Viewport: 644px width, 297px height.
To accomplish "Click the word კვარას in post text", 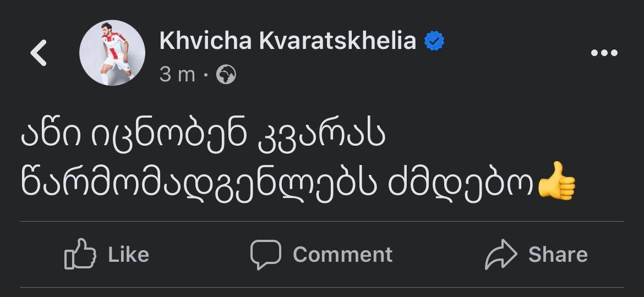I will (x=321, y=136).
